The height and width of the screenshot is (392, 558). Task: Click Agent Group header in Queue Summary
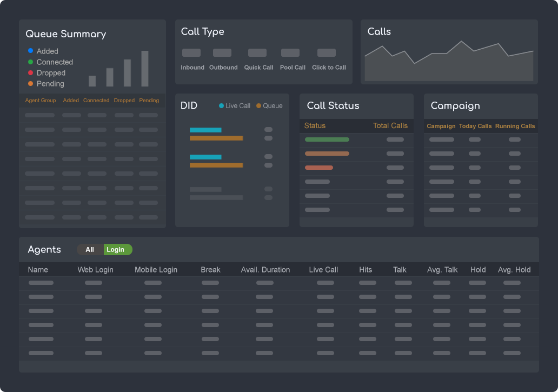tap(41, 101)
